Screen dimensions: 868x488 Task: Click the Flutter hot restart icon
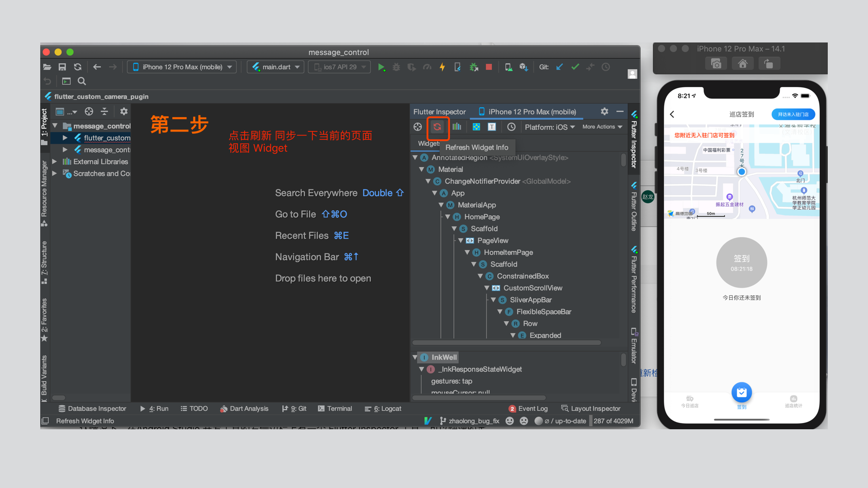point(458,67)
